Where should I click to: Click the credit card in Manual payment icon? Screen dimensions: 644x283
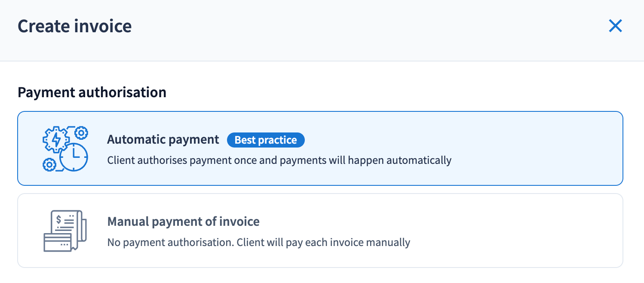coord(57,242)
